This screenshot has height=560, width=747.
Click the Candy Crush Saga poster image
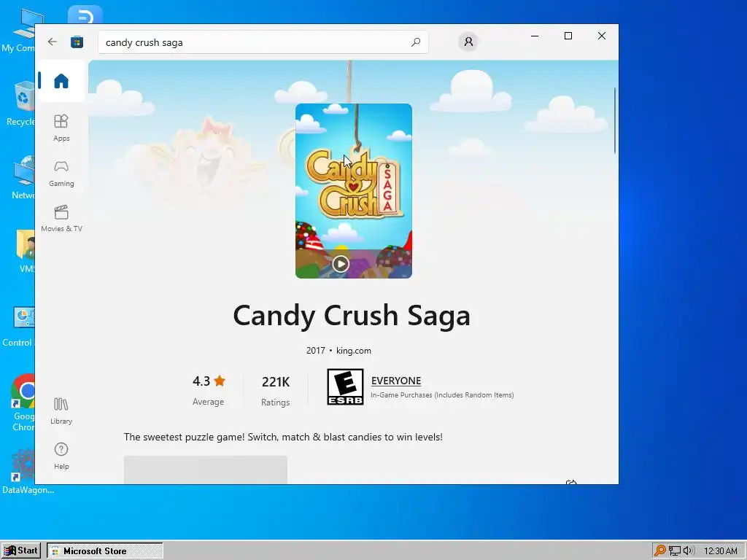tap(354, 190)
